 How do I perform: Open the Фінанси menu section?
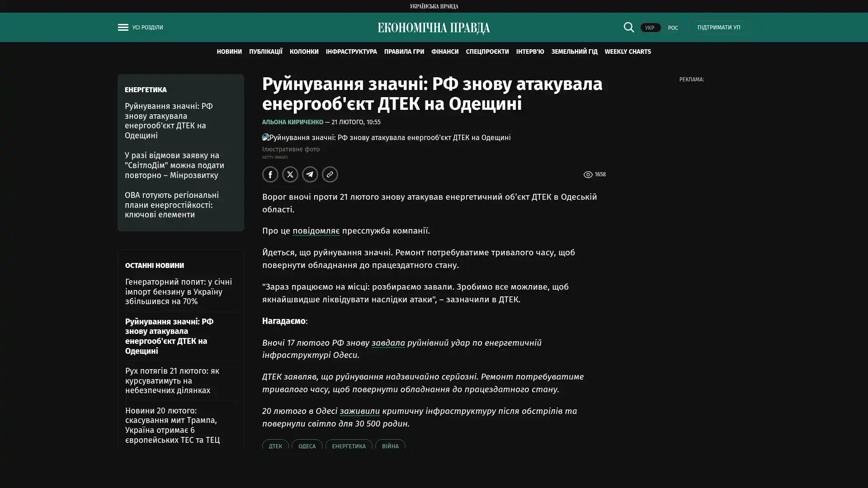click(x=444, y=52)
